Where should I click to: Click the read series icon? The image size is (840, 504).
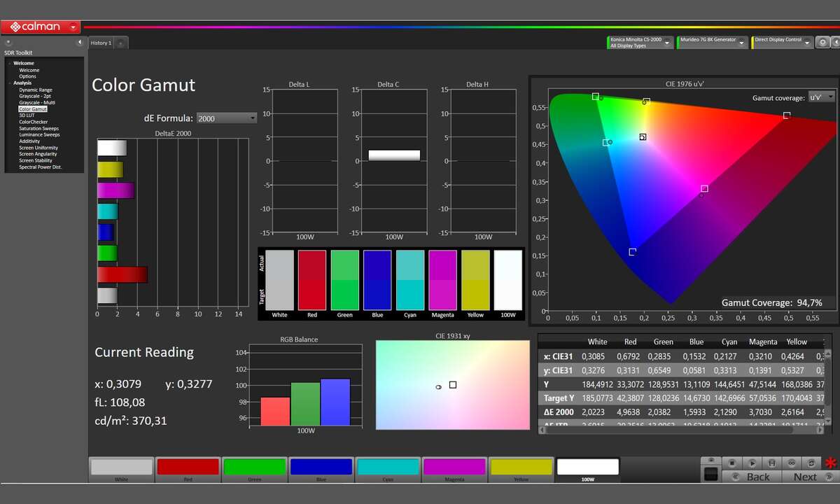771,463
